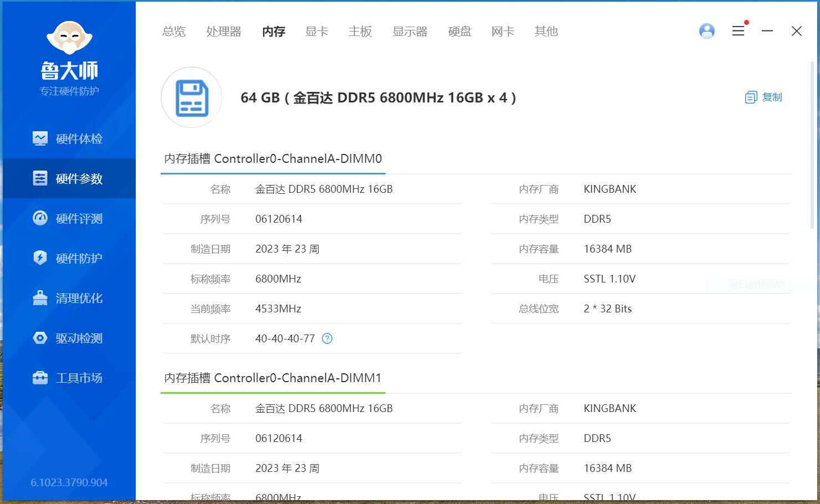This screenshot has height=504, width=820.
Task: Switch to the 总览 overview tab
Action: pos(173,32)
